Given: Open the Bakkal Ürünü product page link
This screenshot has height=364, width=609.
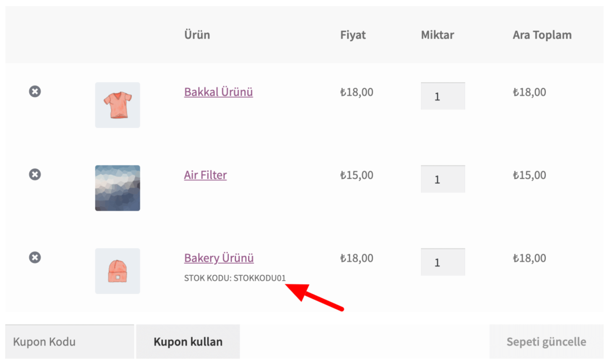Looking at the screenshot, I should point(218,92).
